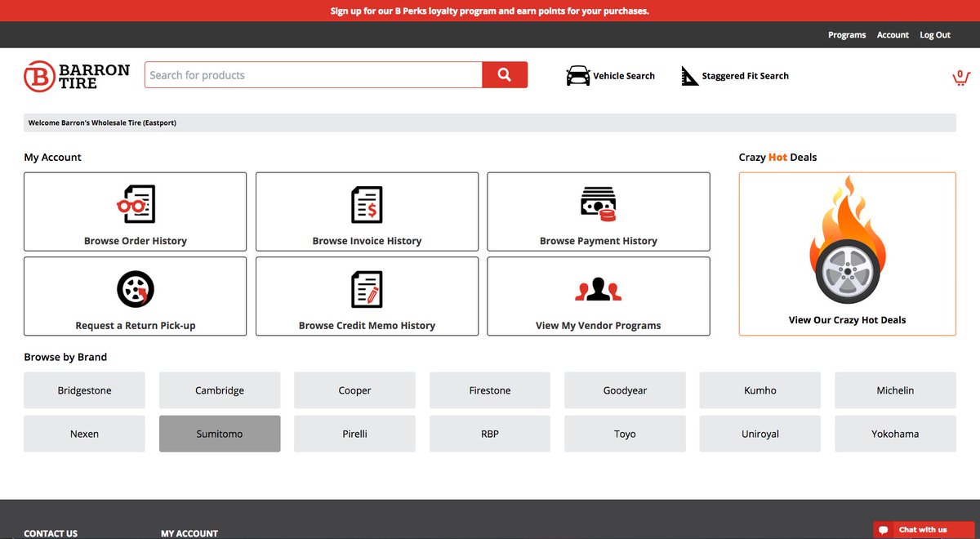The width and height of the screenshot is (980, 539).
Task: Click the My Account section heading
Action: (x=53, y=157)
